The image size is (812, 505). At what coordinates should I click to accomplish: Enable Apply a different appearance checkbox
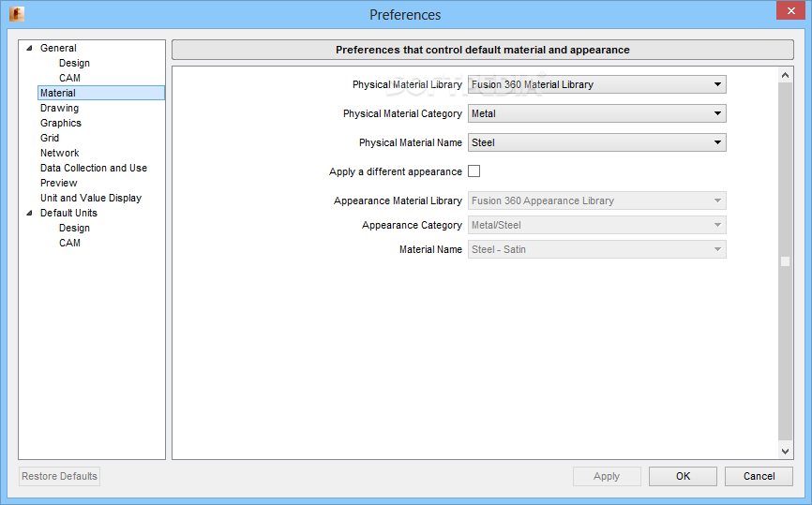pyautogui.click(x=474, y=171)
